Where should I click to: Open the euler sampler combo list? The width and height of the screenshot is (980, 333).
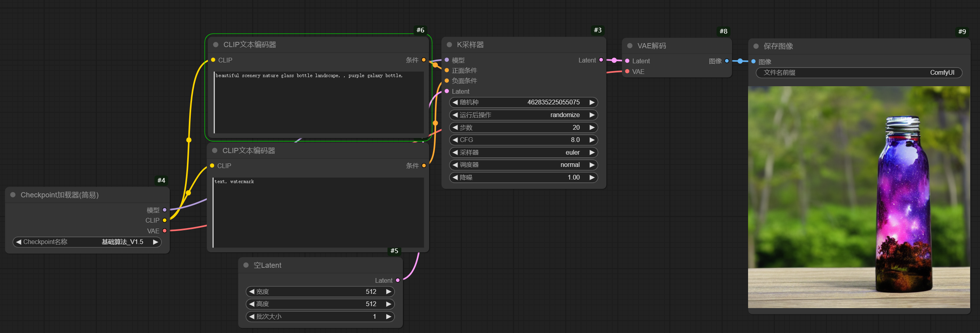523,152
